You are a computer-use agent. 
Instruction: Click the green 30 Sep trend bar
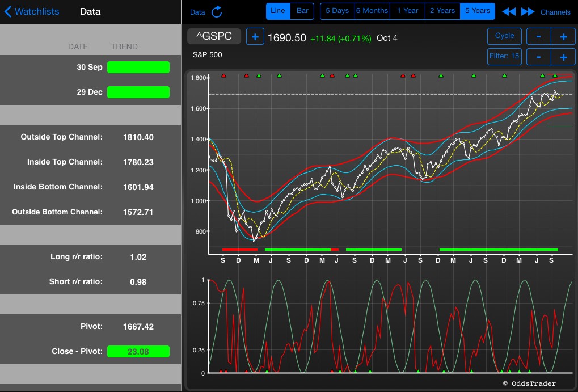tap(138, 68)
